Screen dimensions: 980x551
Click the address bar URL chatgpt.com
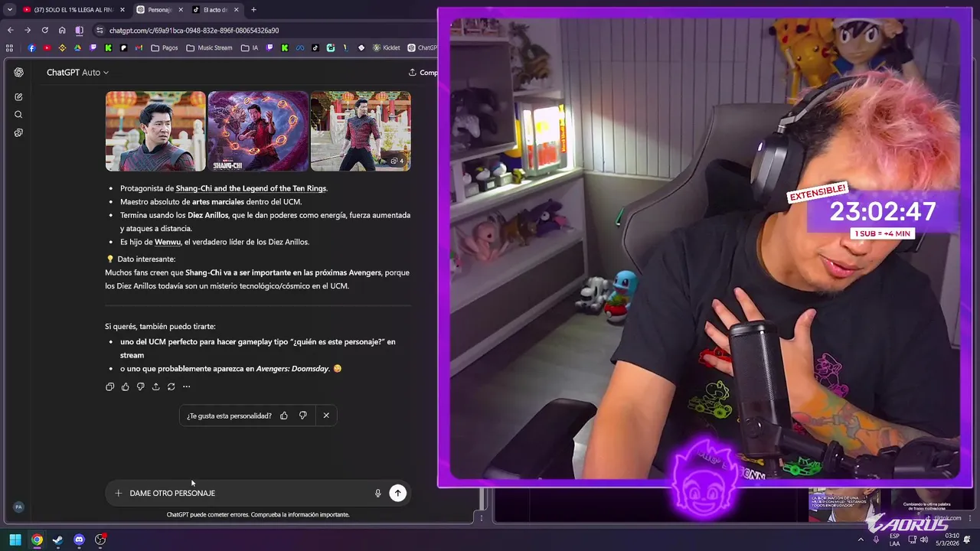tap(194, 31)
